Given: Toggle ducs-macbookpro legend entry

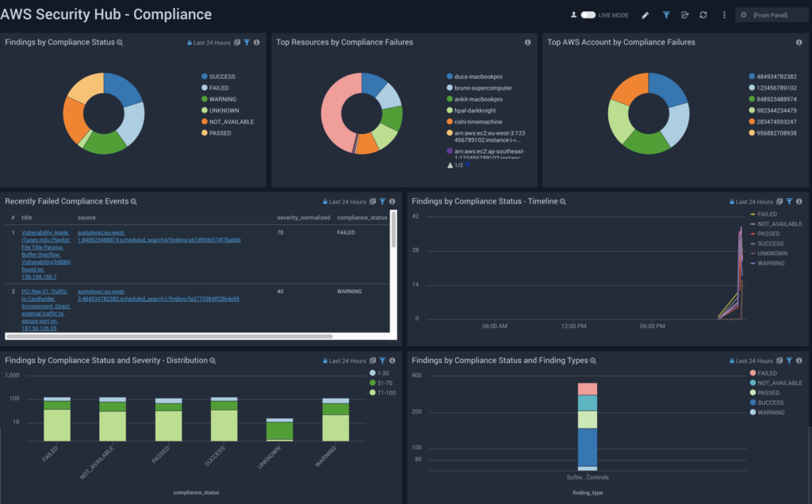Looking at the screenshot, I should coord(474,77).
